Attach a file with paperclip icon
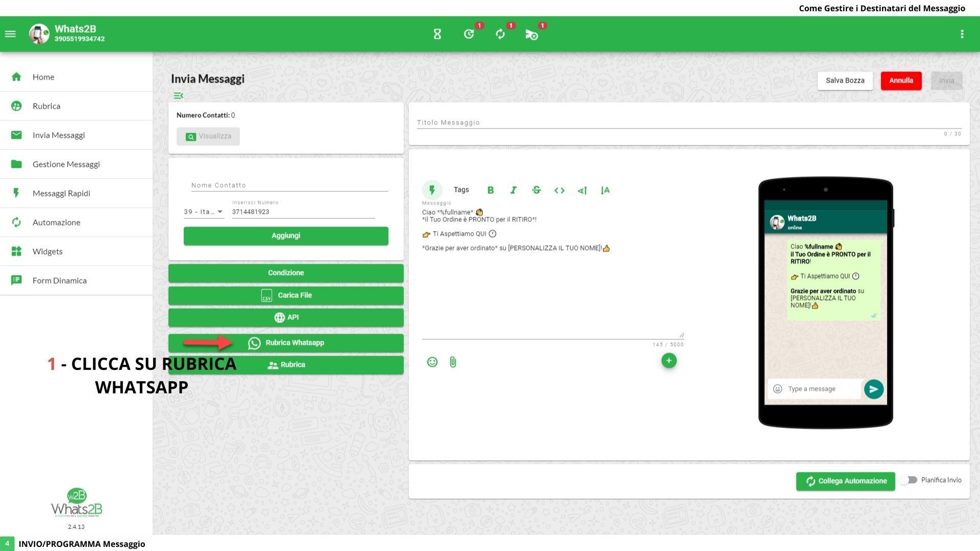Image resolution: width=980 pixels, height=551 pixels. pos(453,362)
